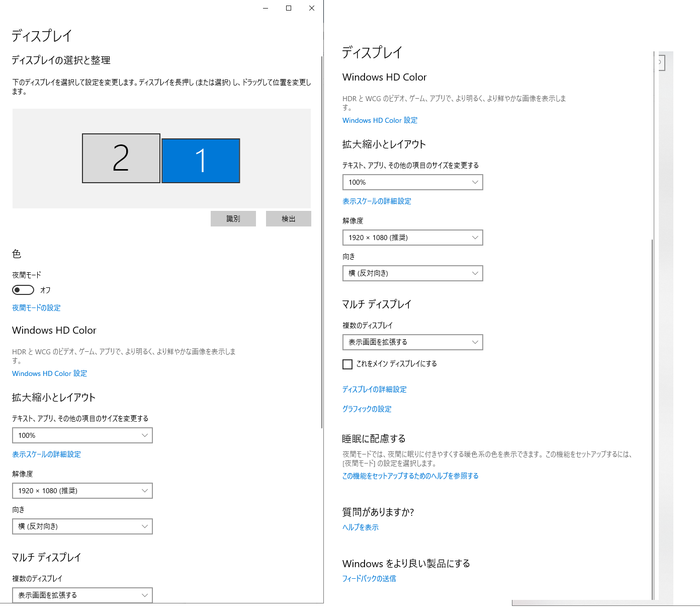Click the ディスプレイの選択と整理 heading
Screen dimensions: 700x614
click(61, 60)
